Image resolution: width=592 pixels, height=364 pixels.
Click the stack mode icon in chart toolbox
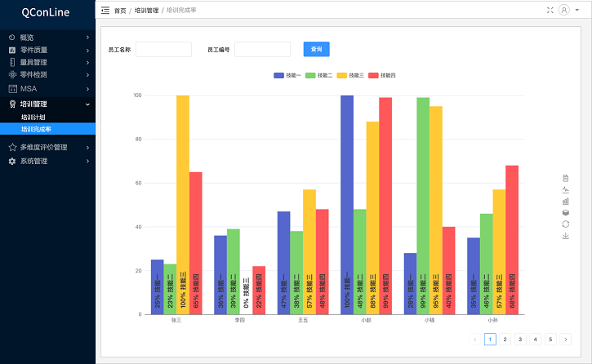[565, 212]
